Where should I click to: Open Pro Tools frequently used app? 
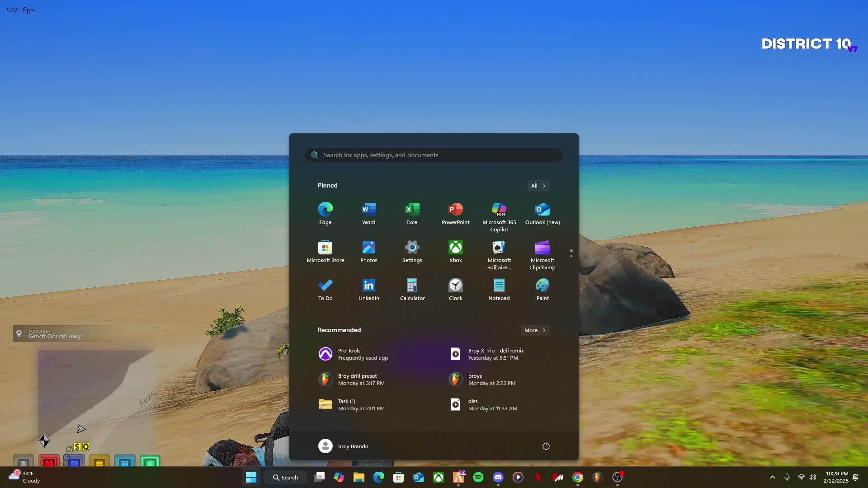[368, 354]
